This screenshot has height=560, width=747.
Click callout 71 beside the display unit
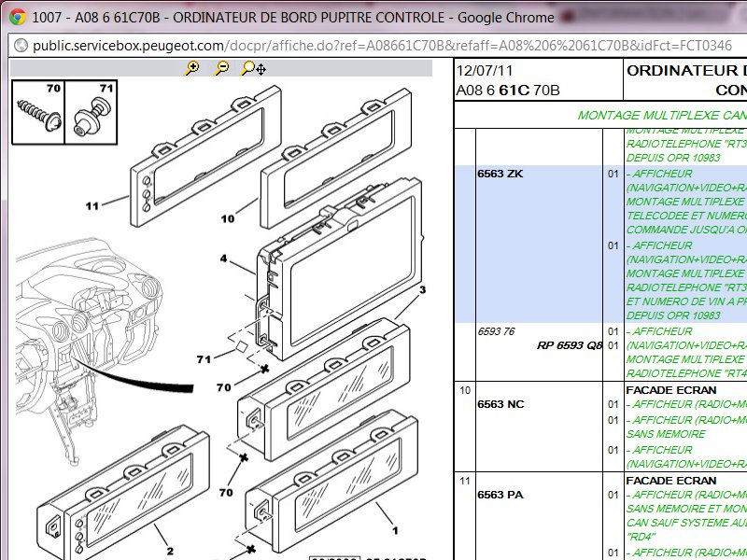pos(204,359)
